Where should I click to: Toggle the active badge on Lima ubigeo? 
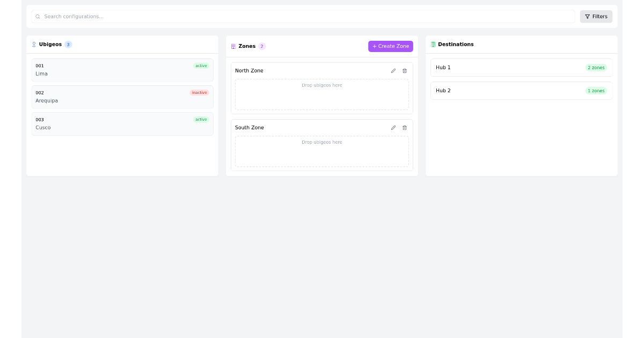click(x=201, y=65)
